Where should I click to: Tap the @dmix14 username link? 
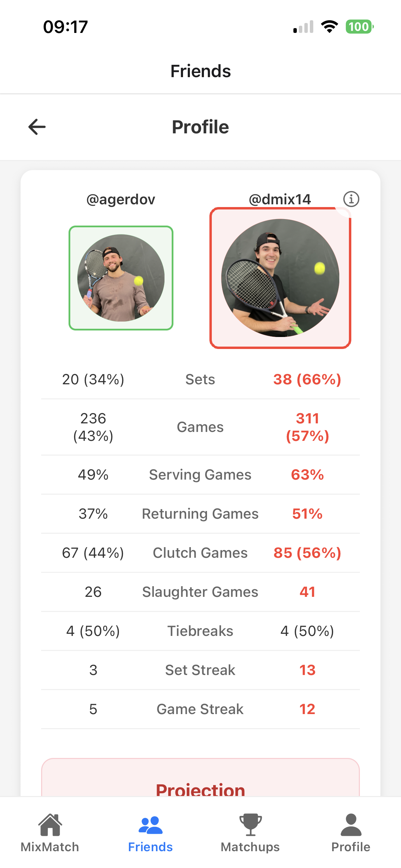point(279,199)
